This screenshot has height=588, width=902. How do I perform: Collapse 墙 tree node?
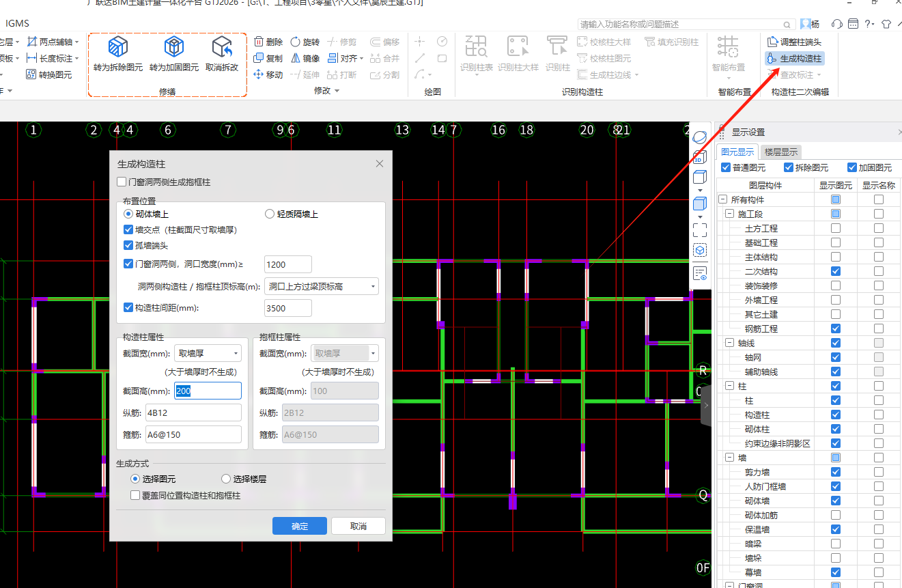(x=730, y=458)
